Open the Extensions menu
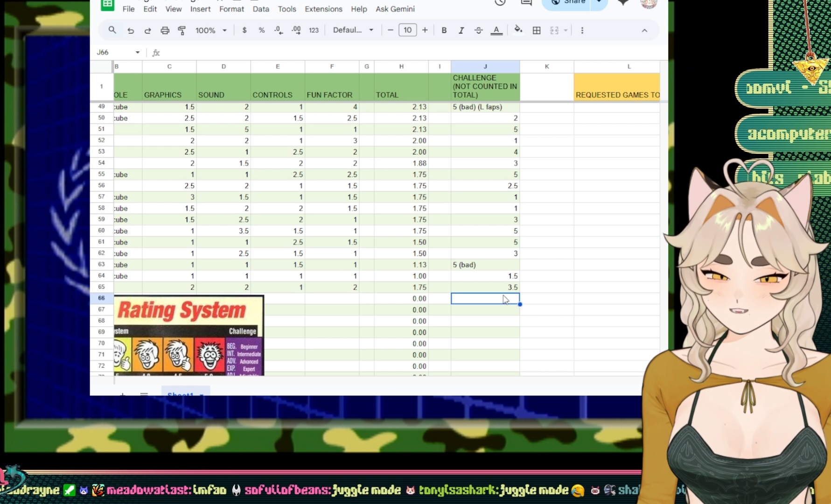Viewport: 831px width, 504px height. (323, 9)
